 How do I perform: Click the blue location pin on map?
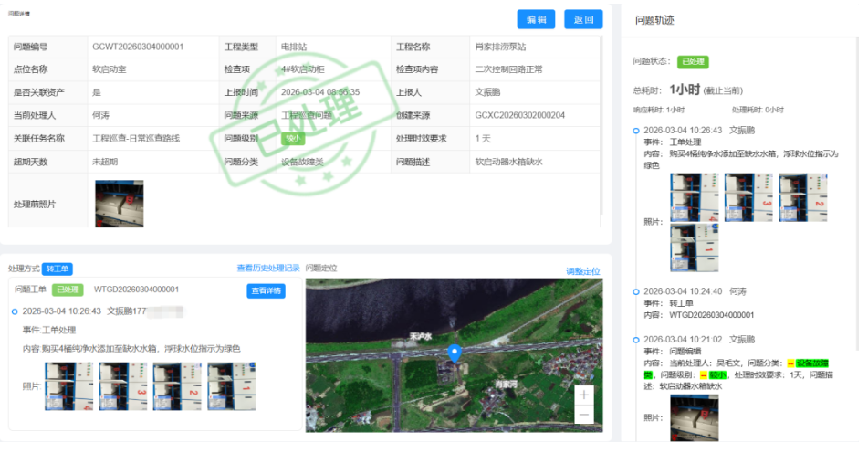[455, 353]
